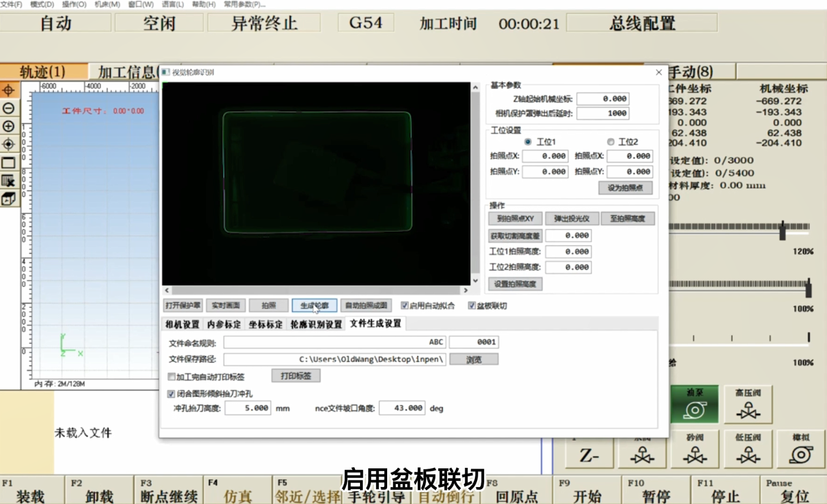Click the zoom in plus icon

point(8,126)
